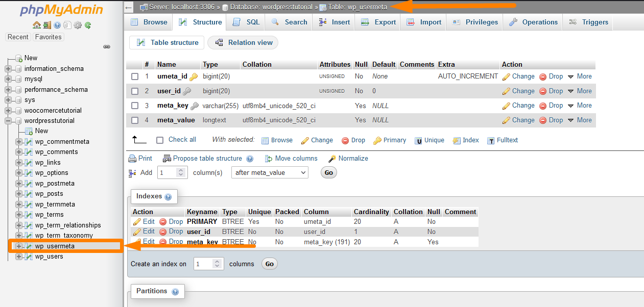Open the Triggers tab

click(x=588, y=22)
